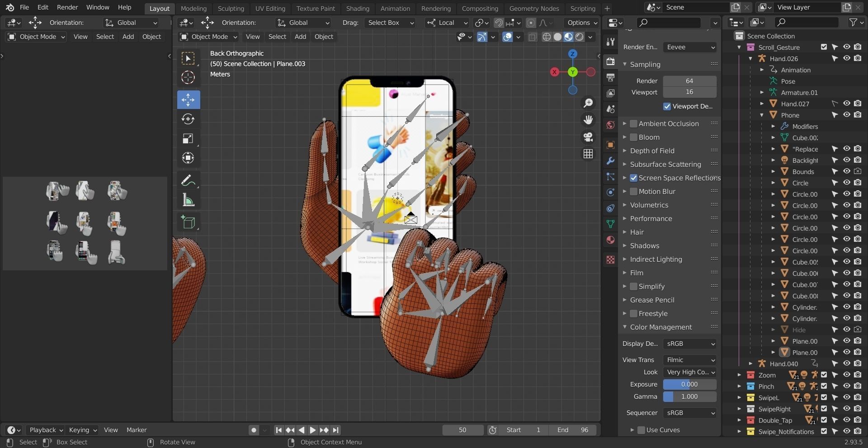Screen dimensions: 868x448
Task: Open Material properties tab icon
Action: (x=610, y=240)
